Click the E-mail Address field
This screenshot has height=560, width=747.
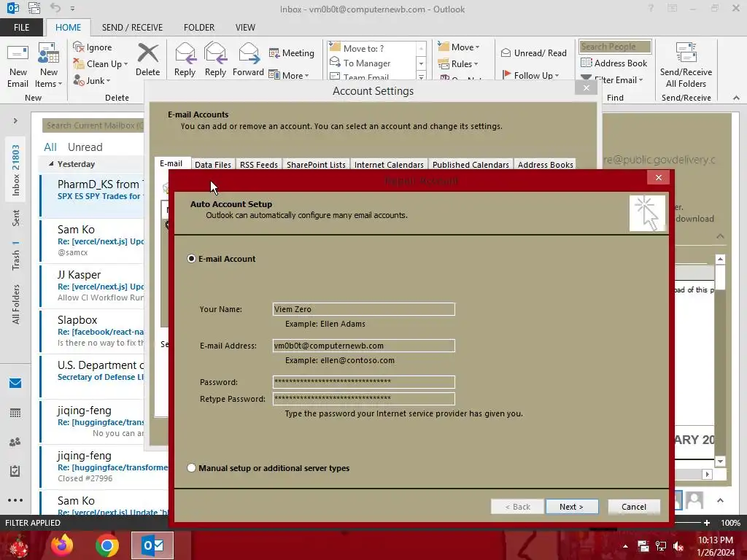[363, 346]
